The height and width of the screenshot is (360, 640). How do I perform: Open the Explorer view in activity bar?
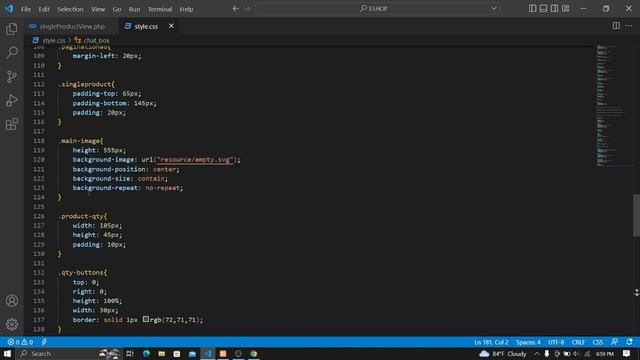[x=12, y=29]
